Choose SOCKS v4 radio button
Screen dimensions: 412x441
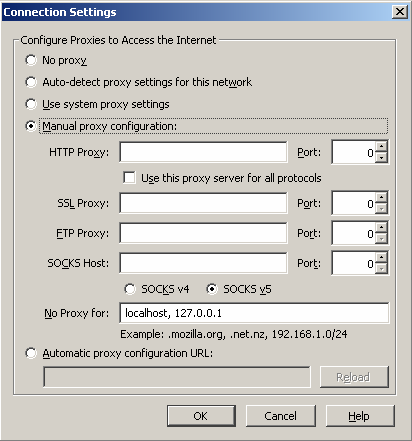point(130,289)
